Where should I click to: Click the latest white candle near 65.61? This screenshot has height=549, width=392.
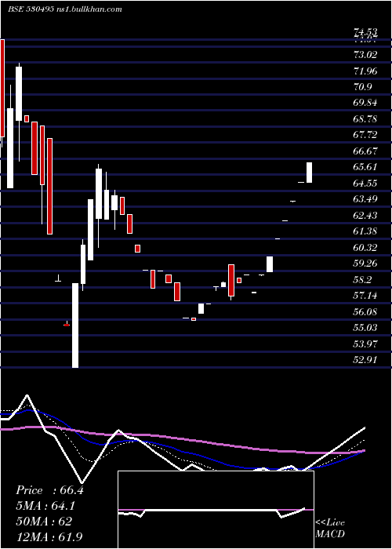tap(309, 173)
